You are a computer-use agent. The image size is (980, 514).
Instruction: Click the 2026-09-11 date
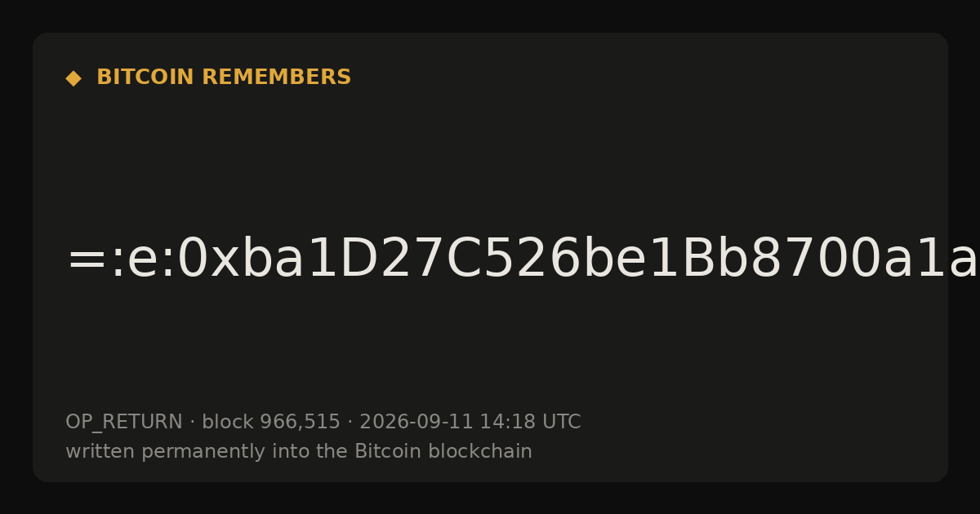pyautogui.click(x=416, y=422)
